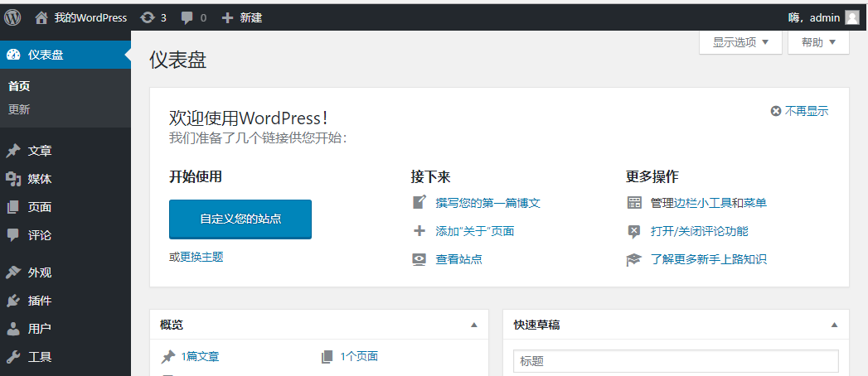Viewport: 868px width, 376px height.
Task: Open the 1个页面 link in 概览
Action: click(x=359, y=357)
